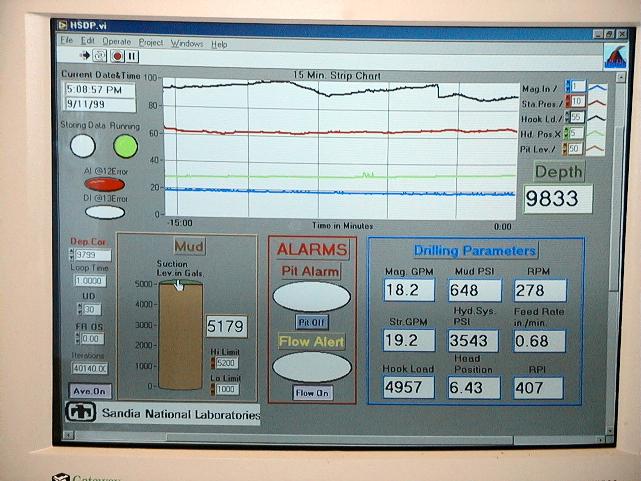Click the Storing Data indicator light
Screen dimensions: 641x481
coord(83,146)
